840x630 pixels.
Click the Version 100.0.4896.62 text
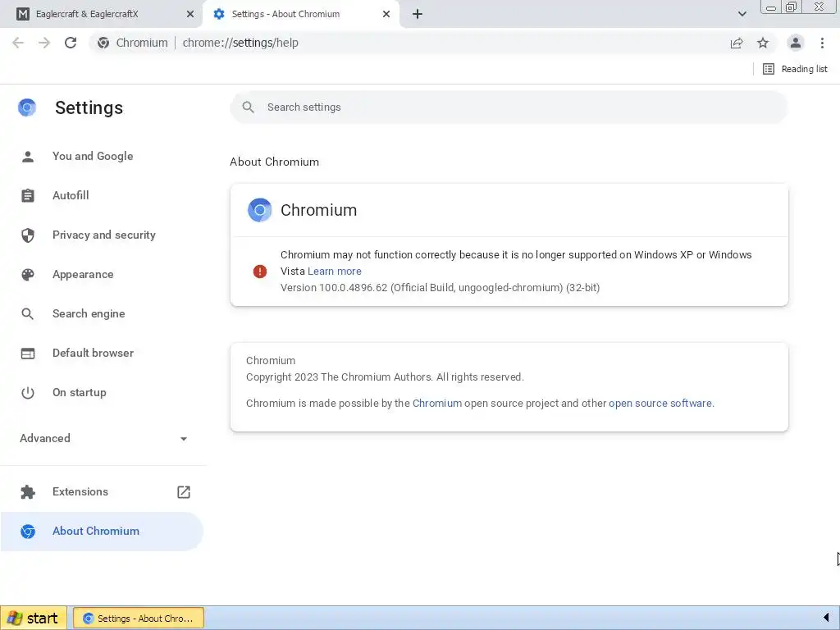[440, 288]
